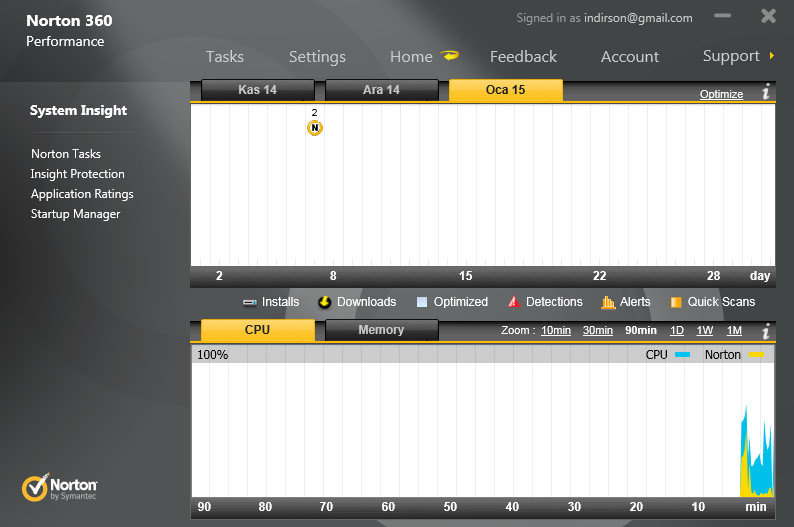Open the Settings menu

point(317,57)
